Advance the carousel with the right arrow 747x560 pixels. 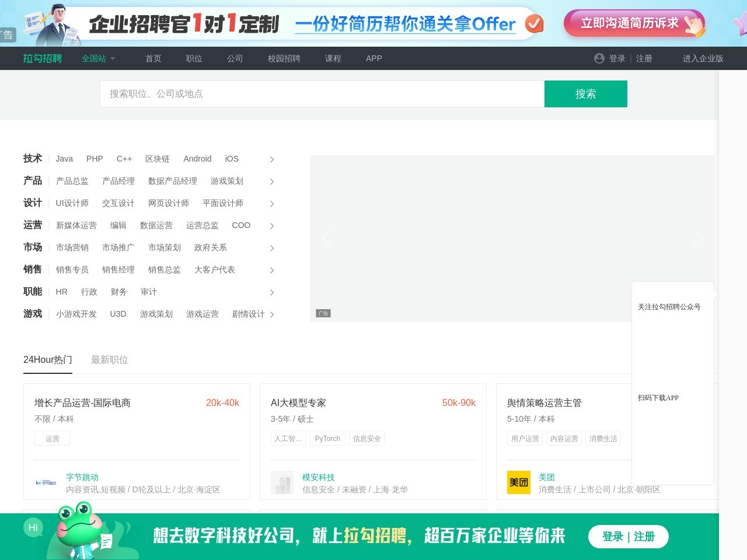pyautogui.click(x=698, y=238)
